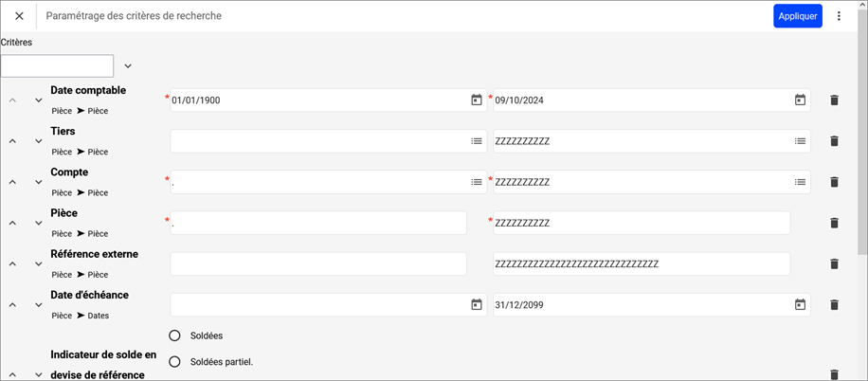
Task: Select the Soldées radio option
Action: (x=174, y=336)
